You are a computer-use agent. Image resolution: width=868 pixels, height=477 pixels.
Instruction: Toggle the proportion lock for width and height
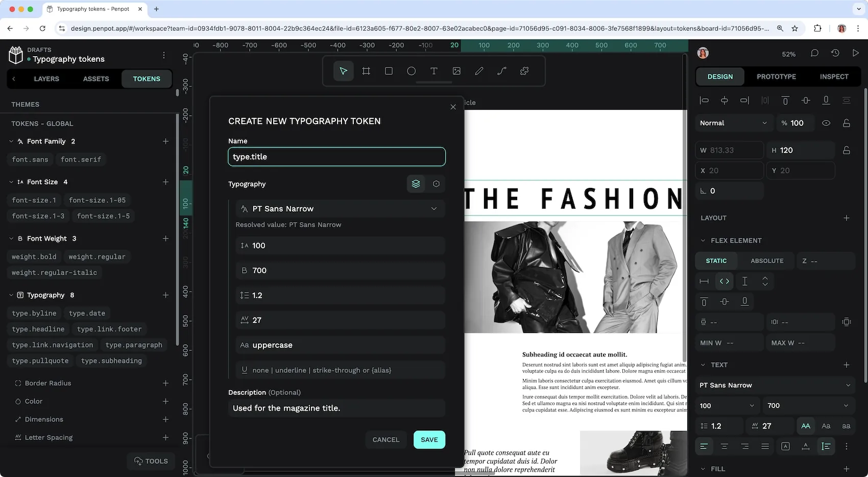click(x=847, y=150)
